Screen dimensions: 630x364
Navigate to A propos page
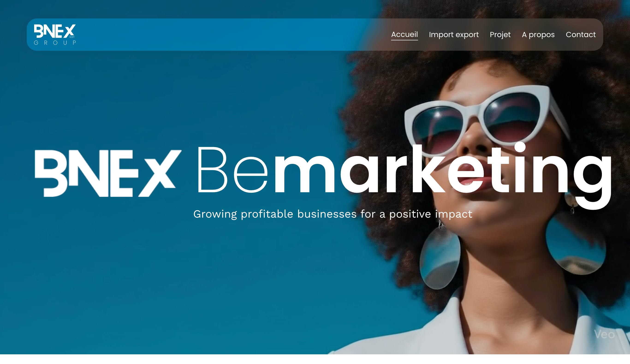pyautogui.click(x=538, y=35)
